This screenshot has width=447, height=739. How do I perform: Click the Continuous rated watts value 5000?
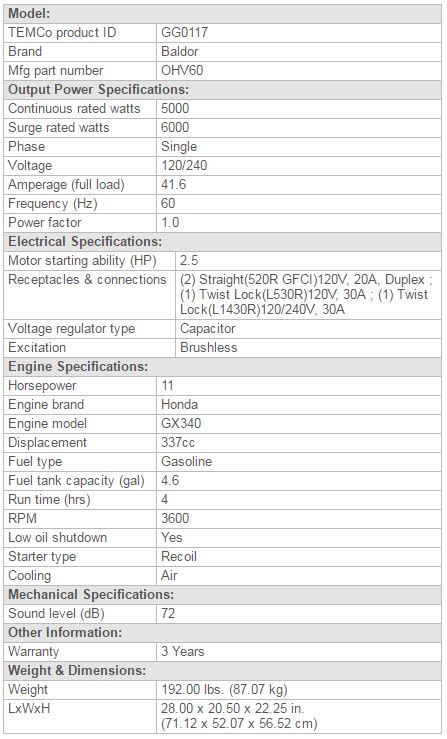pos(175,108)
